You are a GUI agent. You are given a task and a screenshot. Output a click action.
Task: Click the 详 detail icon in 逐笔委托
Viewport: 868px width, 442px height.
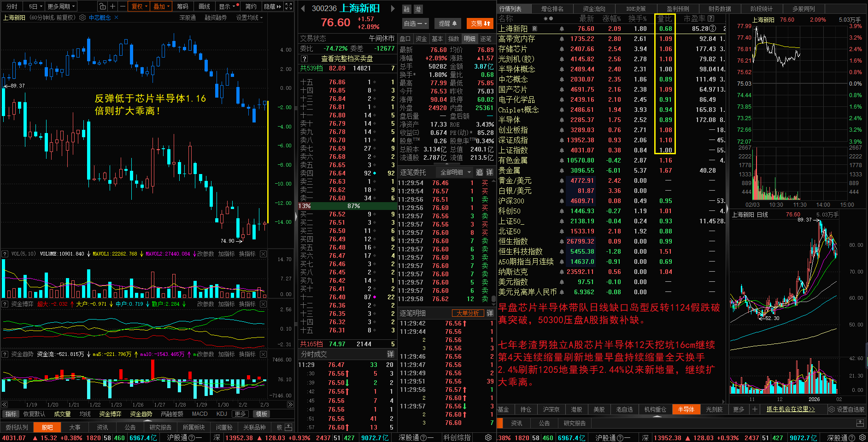coord(489,172)
